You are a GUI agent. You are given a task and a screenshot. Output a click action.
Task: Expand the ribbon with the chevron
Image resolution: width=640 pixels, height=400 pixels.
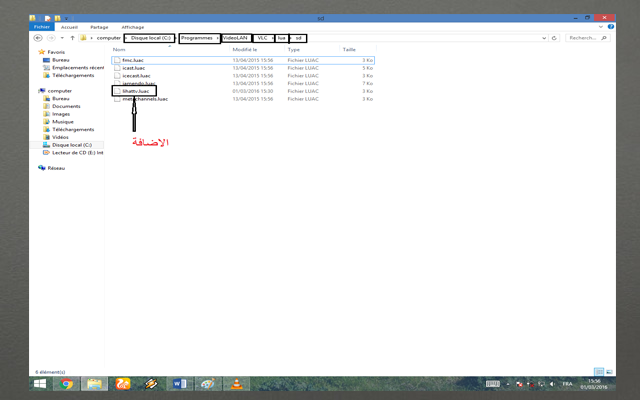tap(601, 27)
